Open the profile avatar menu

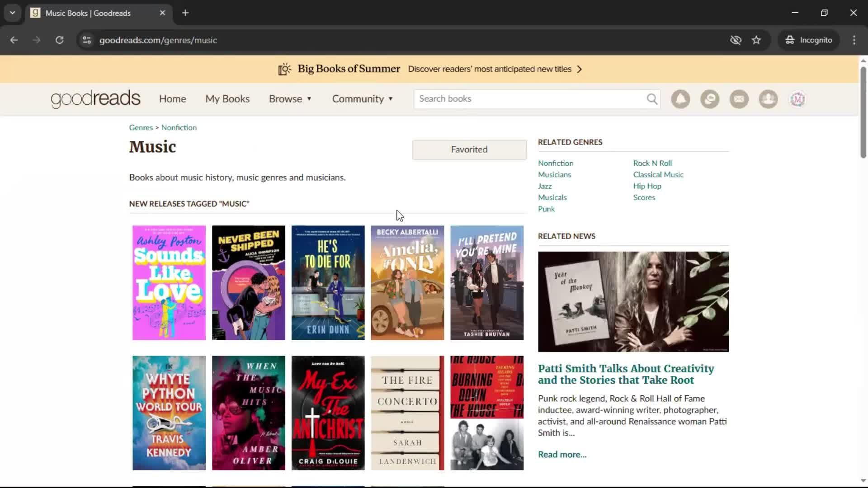797,99
